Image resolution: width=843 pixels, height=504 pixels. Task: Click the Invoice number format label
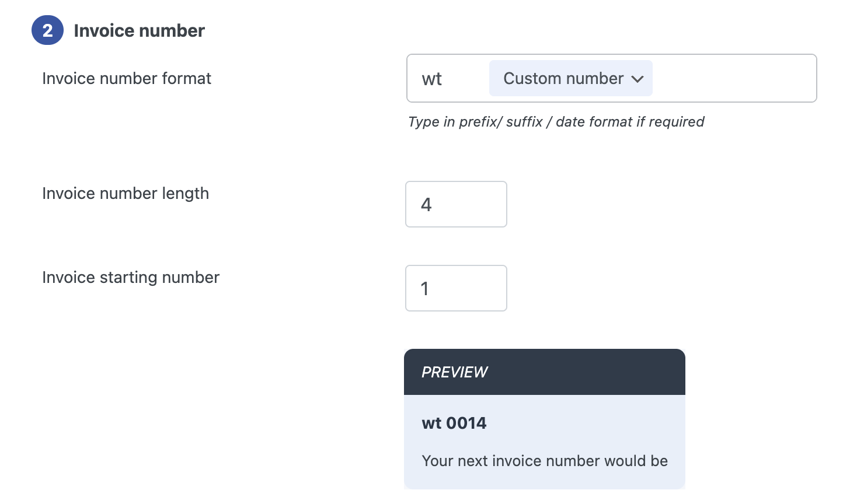point(126,78)
